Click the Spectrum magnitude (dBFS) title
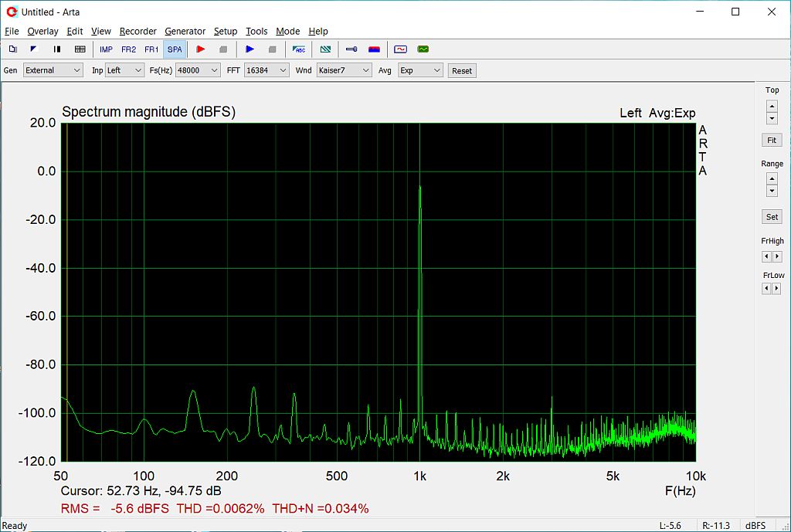The height and width of the screenshot is (532, 791). pyautogui.click(x=149, y=111)
